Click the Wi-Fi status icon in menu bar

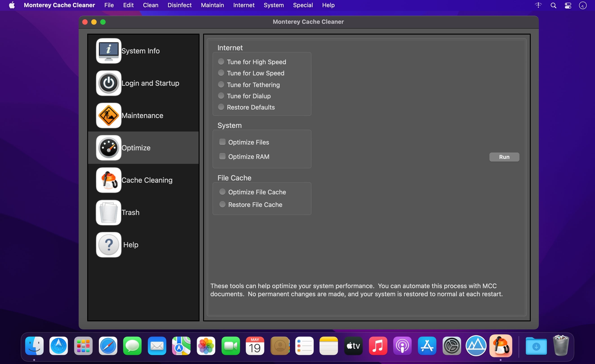click(x=538, y=5)
